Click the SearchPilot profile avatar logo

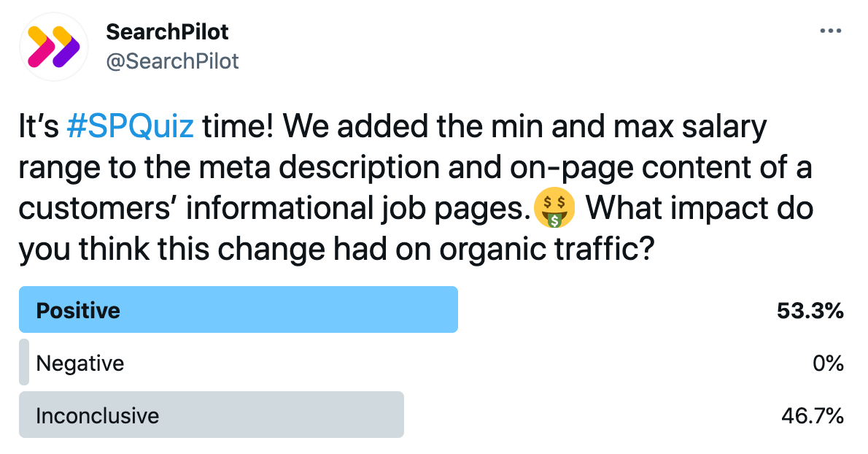54,47
